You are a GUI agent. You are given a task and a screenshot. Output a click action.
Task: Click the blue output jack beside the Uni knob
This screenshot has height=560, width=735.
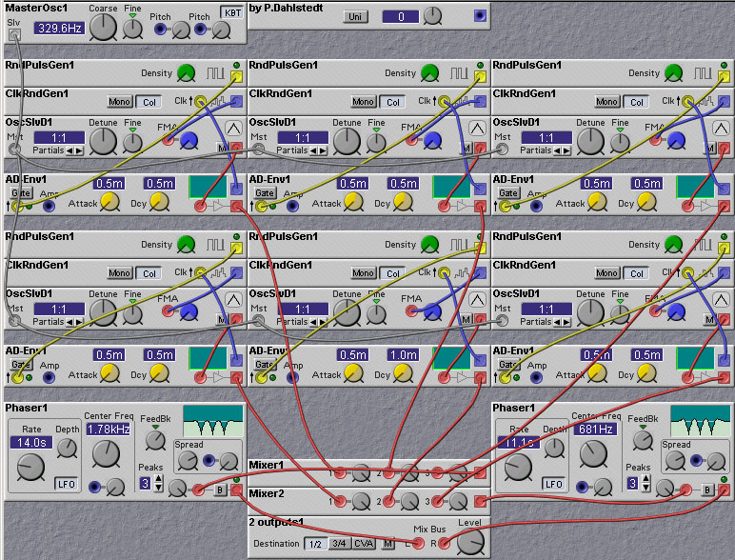[x=479, y=16]
